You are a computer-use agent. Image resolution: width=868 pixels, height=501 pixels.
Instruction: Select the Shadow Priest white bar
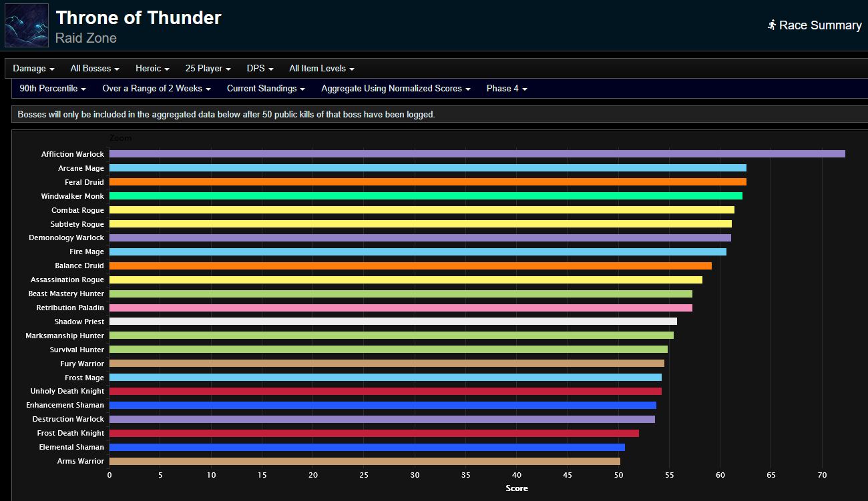point(393,322)
